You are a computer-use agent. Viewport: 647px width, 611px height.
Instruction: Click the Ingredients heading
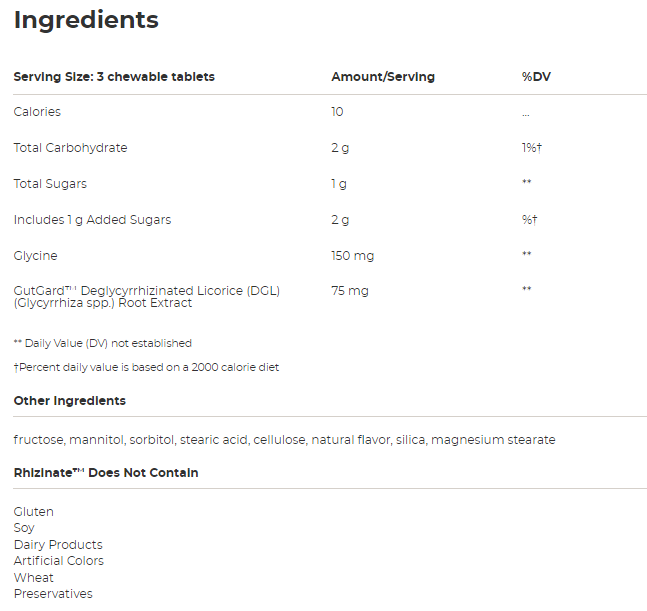pyautogui.click(x=86, y=20)
